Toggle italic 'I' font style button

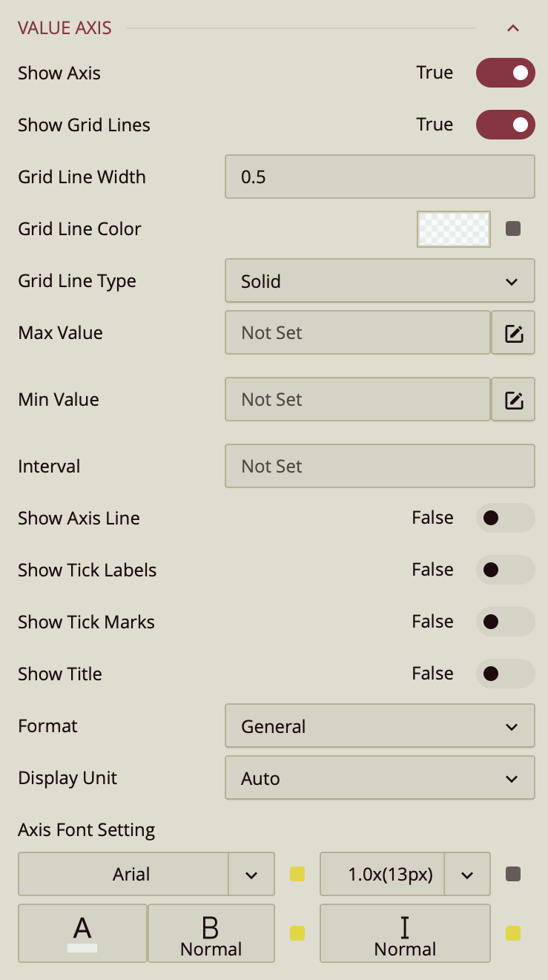[x=405, y=933]
